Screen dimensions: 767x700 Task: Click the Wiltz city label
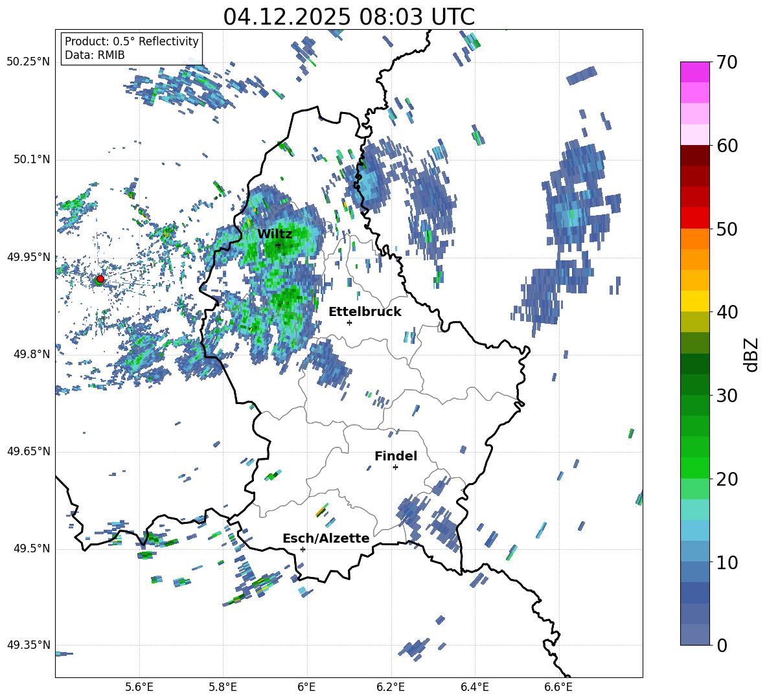tap(275, 234)
